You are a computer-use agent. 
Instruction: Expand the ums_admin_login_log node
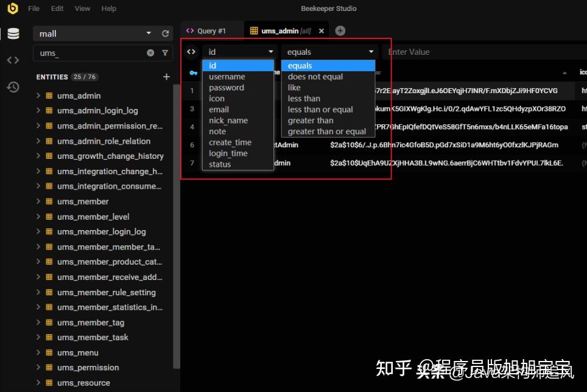tap(38, 110)
